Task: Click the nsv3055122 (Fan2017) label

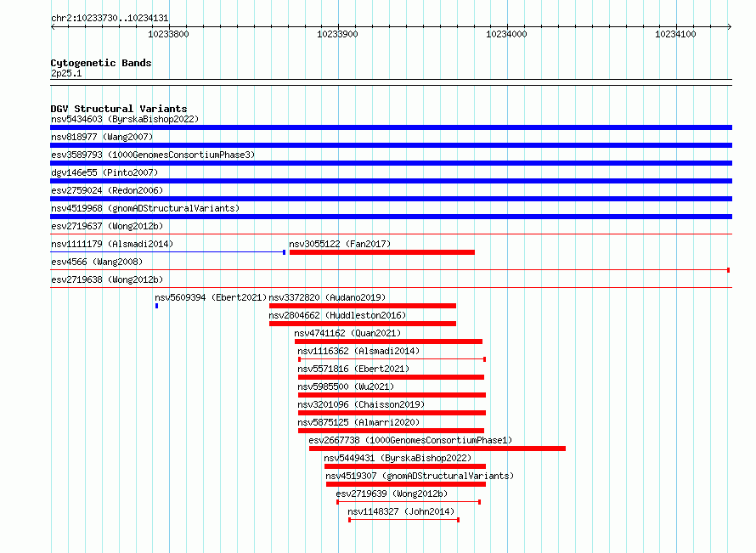Action: coord(340,244)
